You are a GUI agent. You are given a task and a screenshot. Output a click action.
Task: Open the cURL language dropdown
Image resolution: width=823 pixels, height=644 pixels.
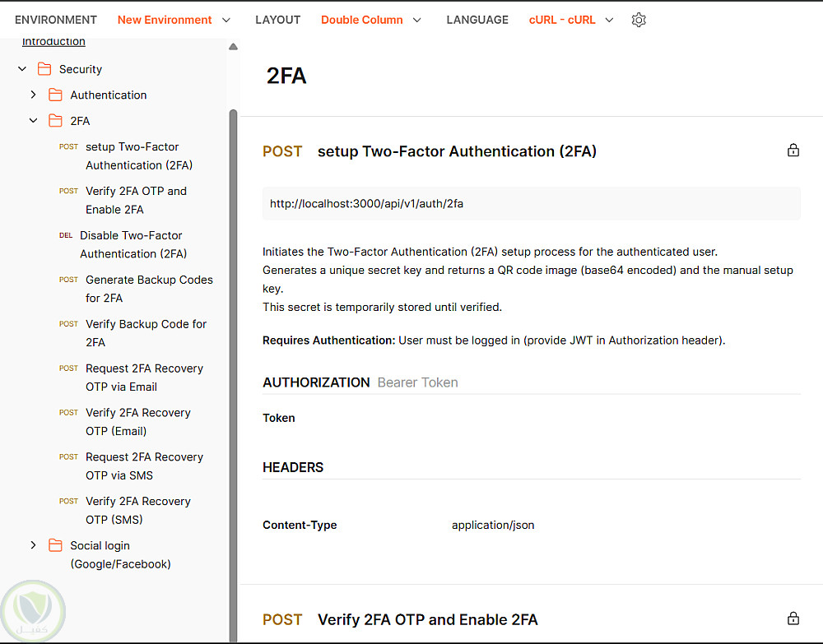click(x=571, y=20)
